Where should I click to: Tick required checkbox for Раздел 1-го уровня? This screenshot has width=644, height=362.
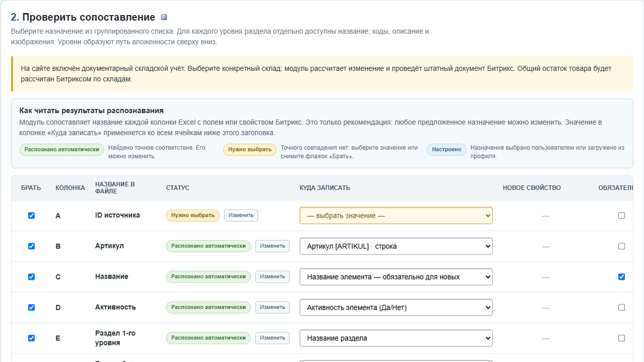(621, 338)
